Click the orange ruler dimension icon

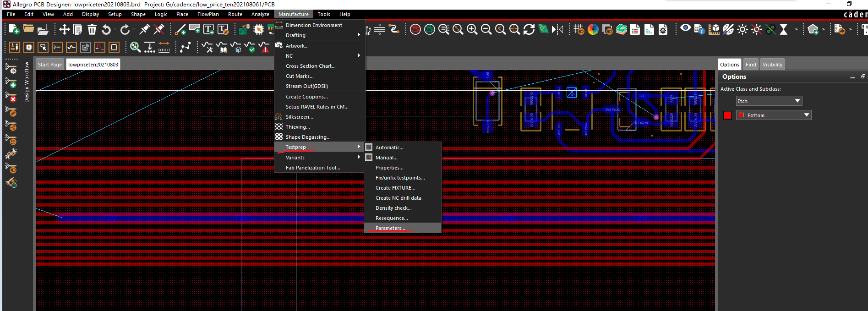[164, 47]
